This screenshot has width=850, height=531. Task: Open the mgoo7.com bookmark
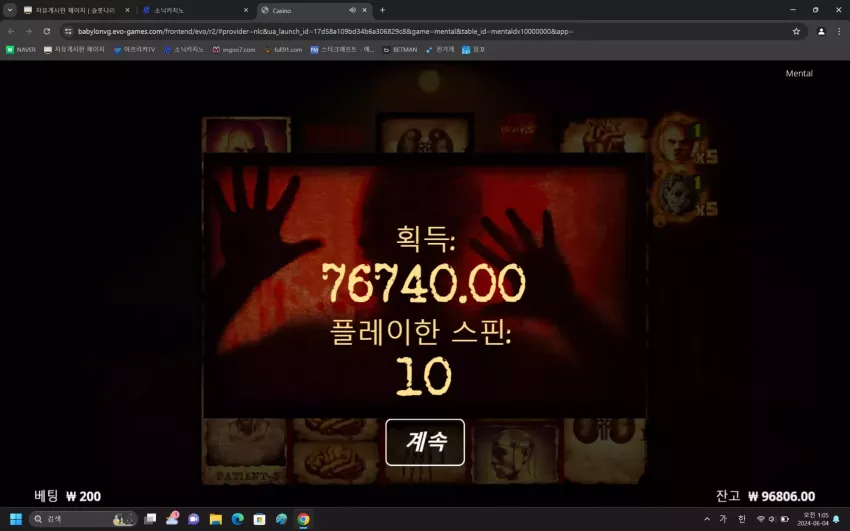[234, 49]
